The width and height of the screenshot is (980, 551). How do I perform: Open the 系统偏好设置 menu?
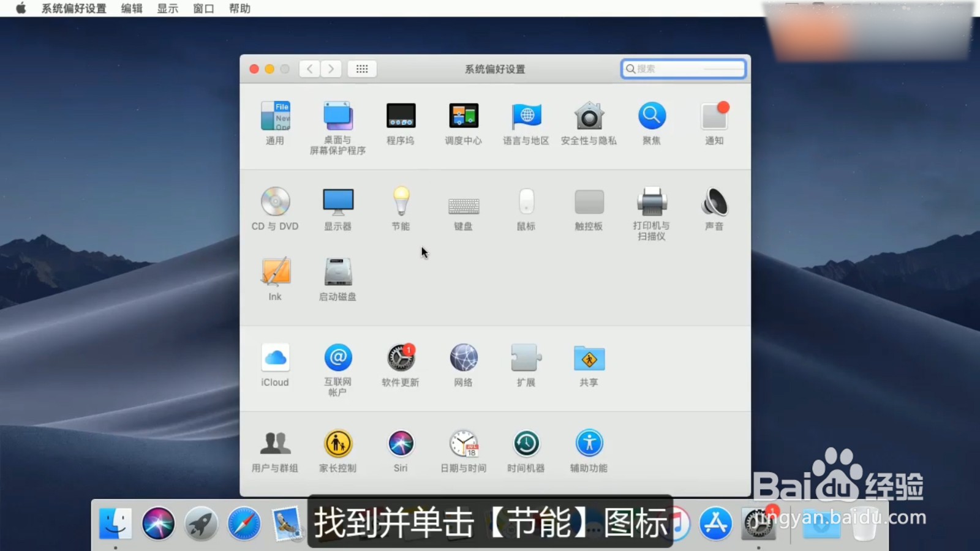pos(73,9)
